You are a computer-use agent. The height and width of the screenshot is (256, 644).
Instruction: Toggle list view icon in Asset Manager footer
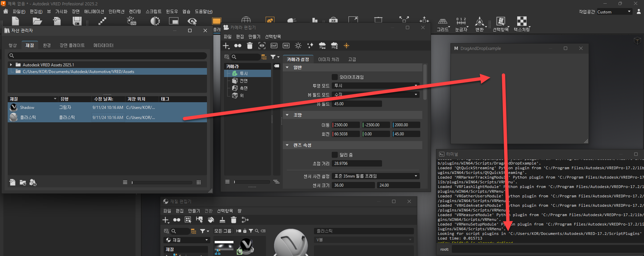[x=125, y=183]
